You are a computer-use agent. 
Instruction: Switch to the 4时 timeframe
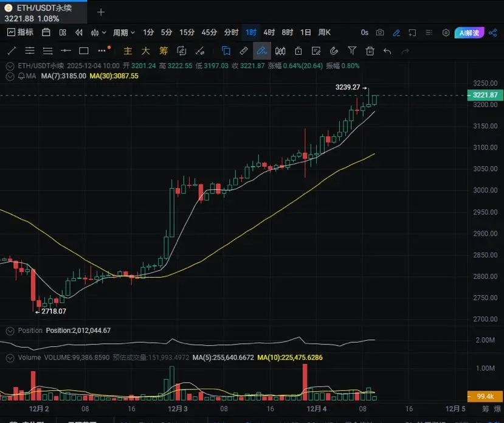point(269,32)
